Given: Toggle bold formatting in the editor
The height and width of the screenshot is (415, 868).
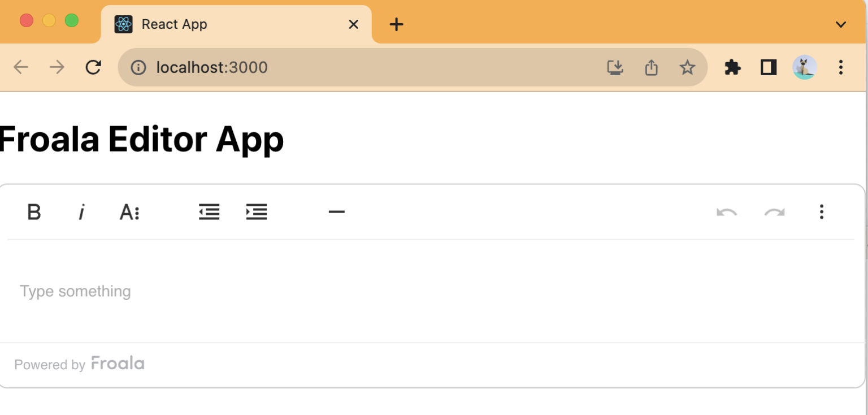Looking at the screenshot, I should (x=34, y=212).
